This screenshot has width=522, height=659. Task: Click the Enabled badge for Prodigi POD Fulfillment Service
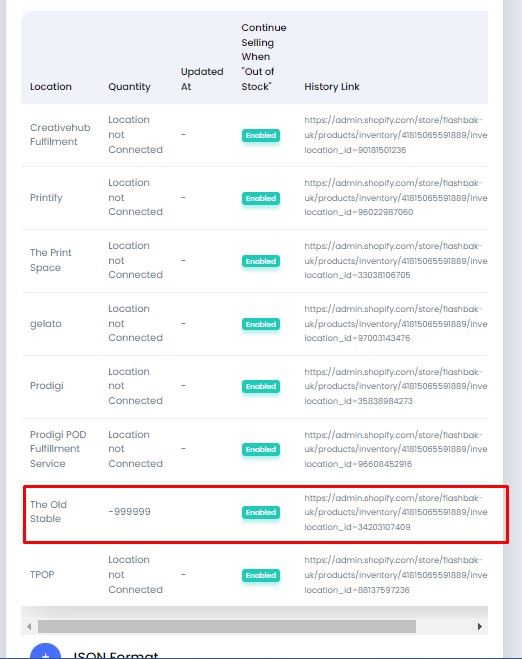(x=261, y=449)
